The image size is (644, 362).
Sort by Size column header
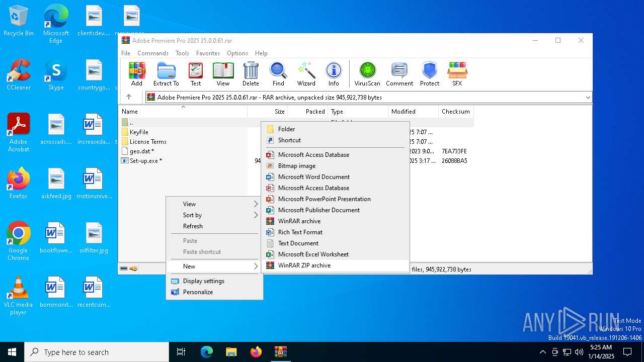(268, 111)
